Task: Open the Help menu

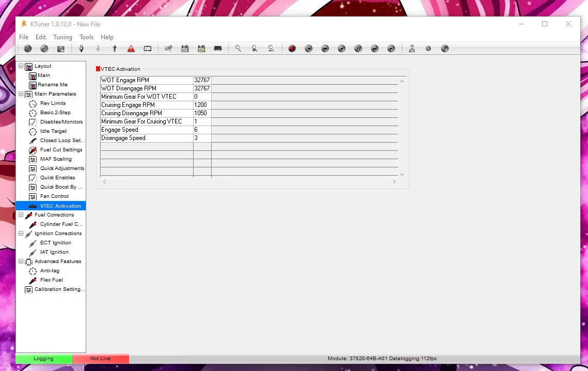Action: tap(107, 37)
